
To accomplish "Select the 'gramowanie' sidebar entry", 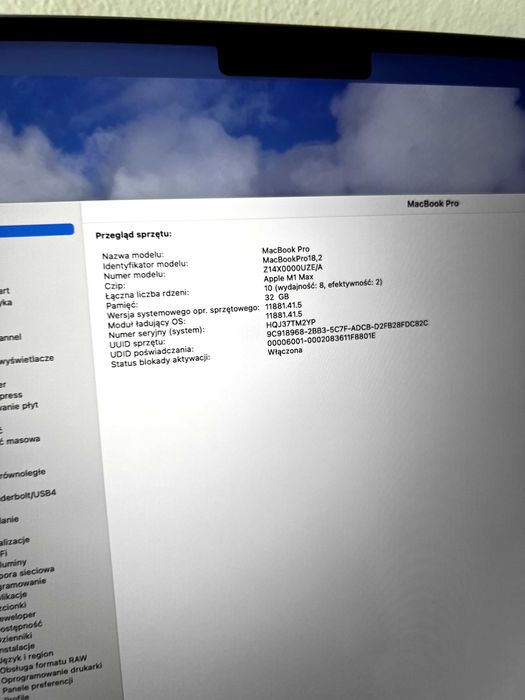I will pos(23,583).
